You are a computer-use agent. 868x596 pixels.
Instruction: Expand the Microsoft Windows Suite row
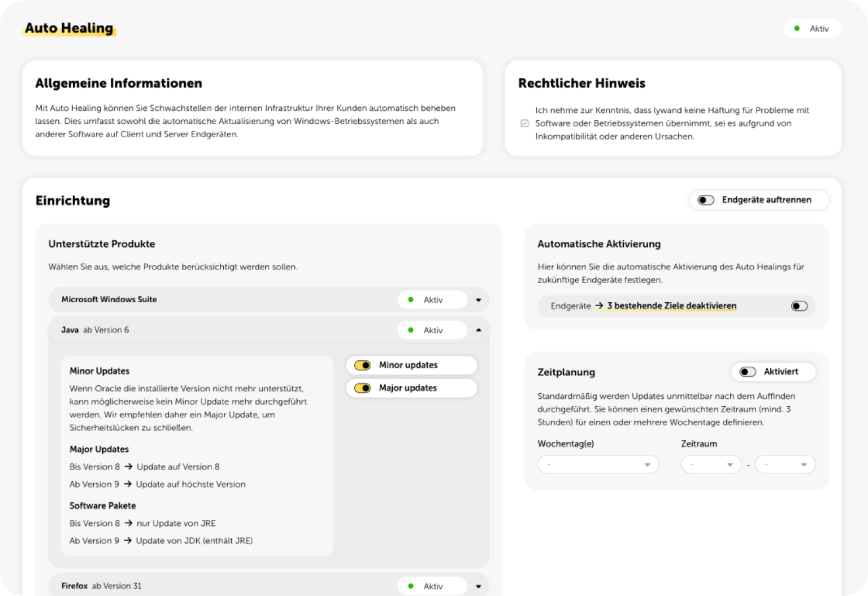(479, 300)
